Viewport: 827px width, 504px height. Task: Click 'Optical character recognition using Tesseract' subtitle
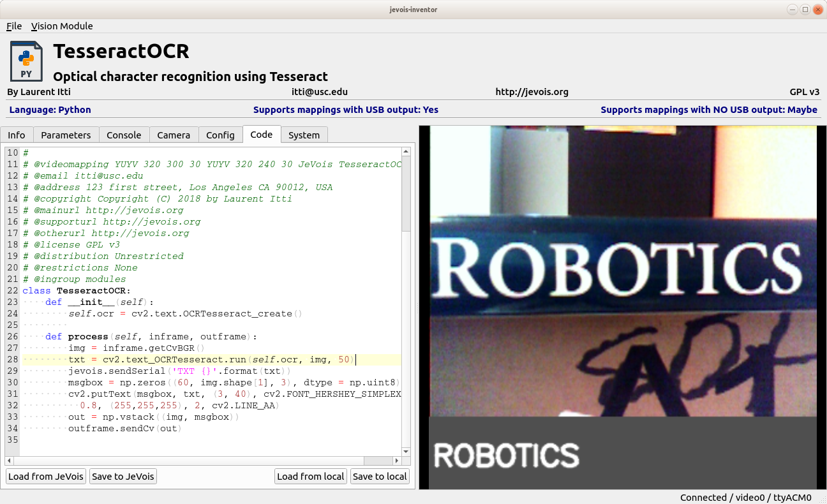pyautogui.click(x=190, y=77)
